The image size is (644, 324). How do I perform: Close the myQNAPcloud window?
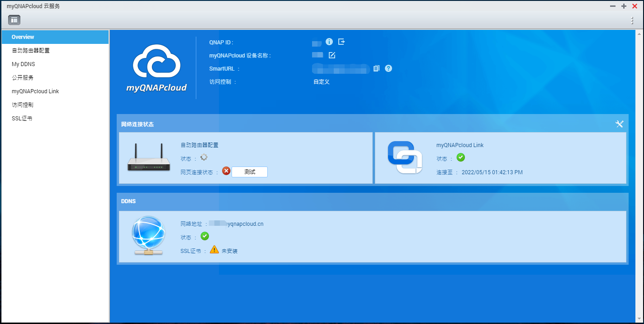635,6
